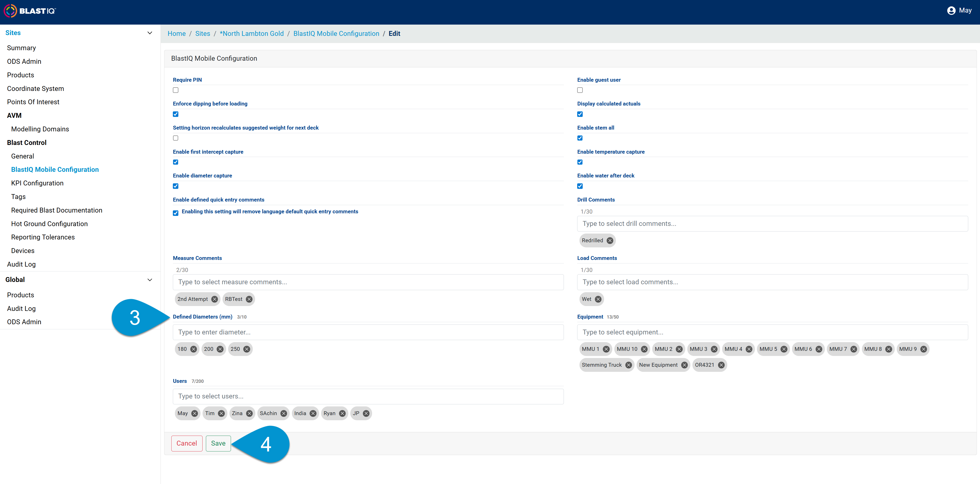Delete the 200 diameter chip
Image resolution: width=980 pixels, height=484 pixels.
pos(220,349)
